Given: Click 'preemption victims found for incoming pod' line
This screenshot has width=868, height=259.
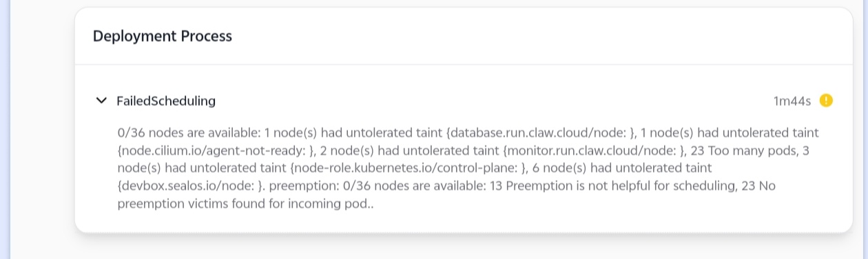Looking at the screenshot, I should click(x=245, y=204).
